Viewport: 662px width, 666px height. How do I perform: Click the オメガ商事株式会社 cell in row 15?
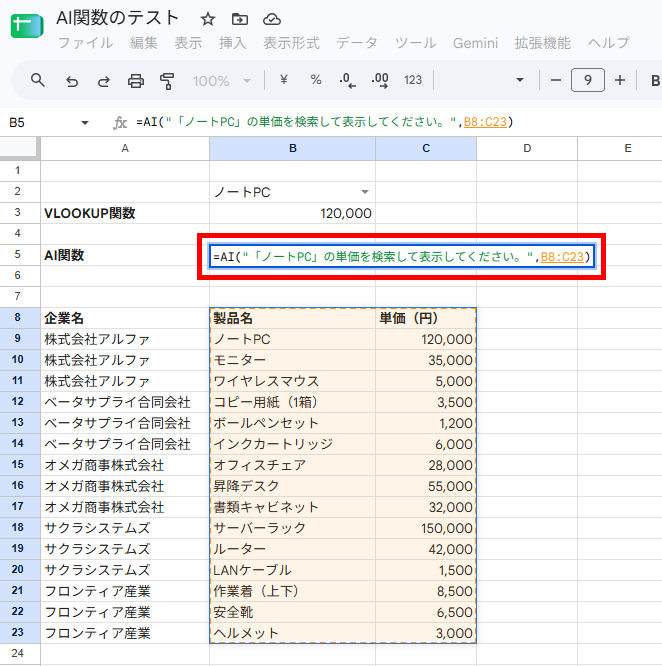point(125,465)
